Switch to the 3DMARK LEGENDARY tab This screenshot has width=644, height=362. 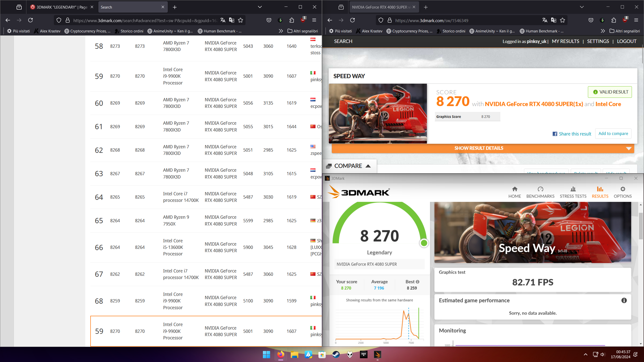[62, 7]
